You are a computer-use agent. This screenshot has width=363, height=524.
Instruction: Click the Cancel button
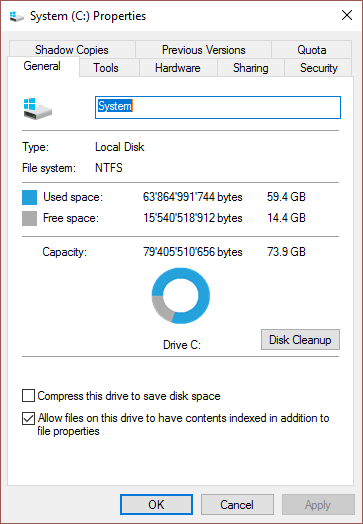[x=237, y=504]
